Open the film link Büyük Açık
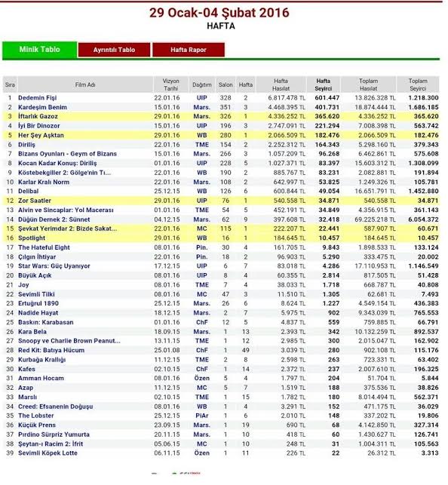This screenshot has width=448, height=485. (x=35, y=275)
